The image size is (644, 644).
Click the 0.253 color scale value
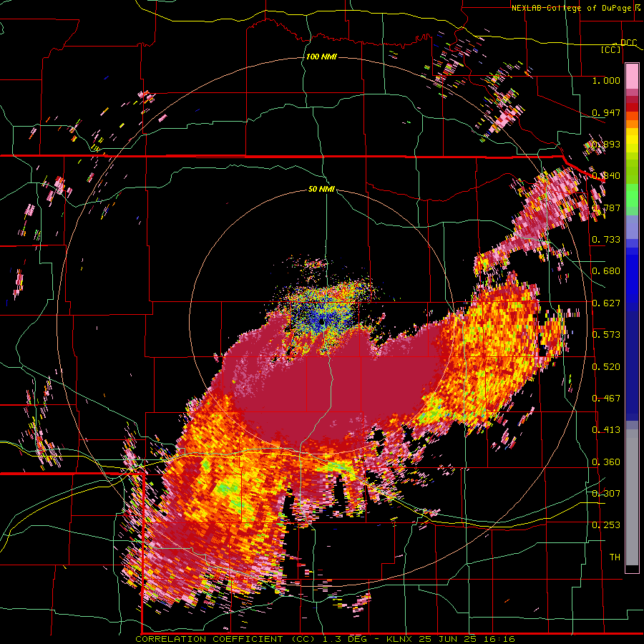click(x=606, y=525)
